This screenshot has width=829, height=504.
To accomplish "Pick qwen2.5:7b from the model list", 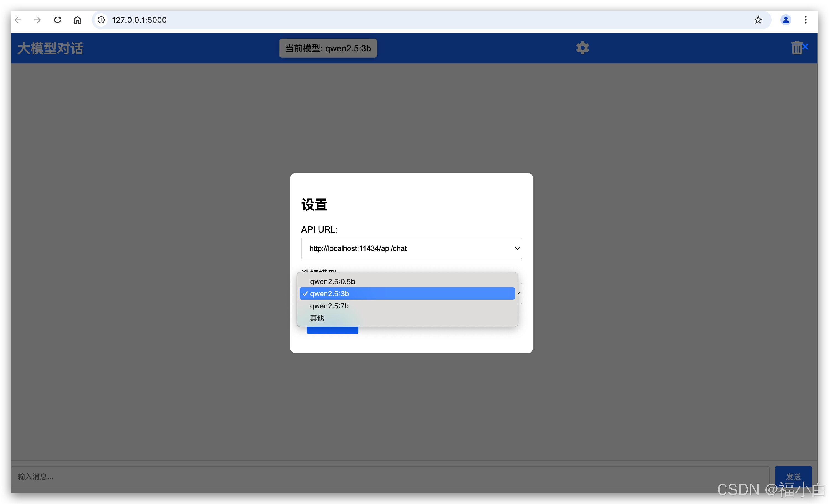I will (329, 306).
